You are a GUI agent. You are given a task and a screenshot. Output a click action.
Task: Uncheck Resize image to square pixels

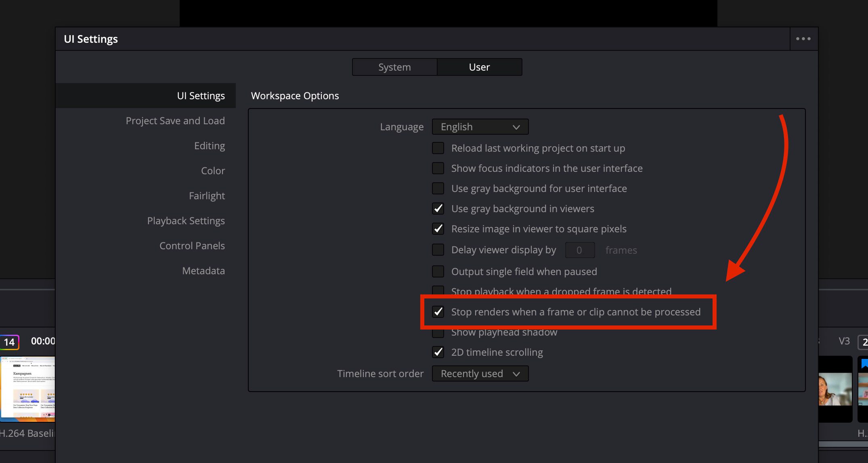[x=438, y=229]
